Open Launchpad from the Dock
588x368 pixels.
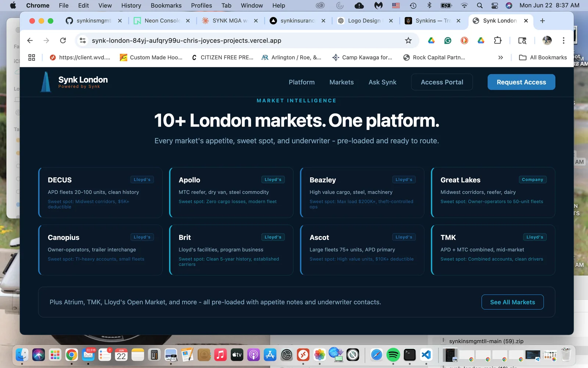[x=55, y=355]
